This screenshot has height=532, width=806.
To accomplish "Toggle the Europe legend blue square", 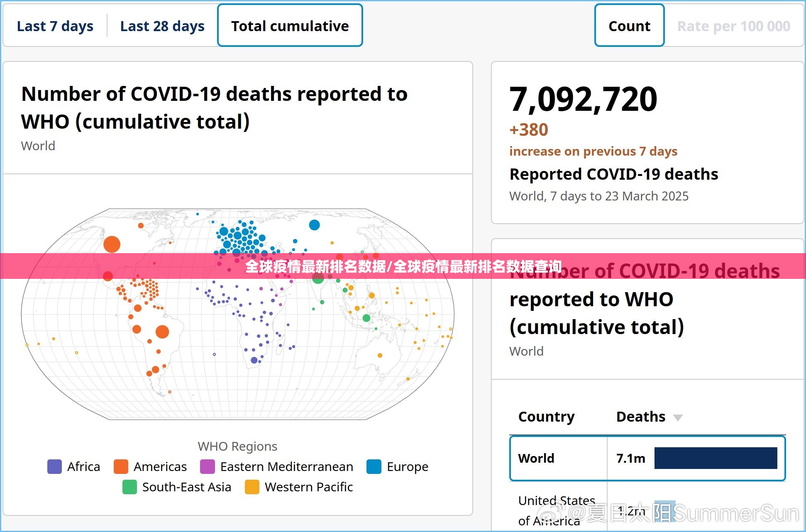I will (374, 466).
